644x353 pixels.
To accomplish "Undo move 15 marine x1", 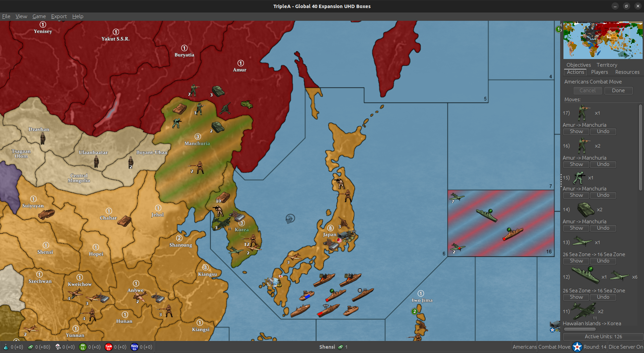I will click(x=603, y=195).
